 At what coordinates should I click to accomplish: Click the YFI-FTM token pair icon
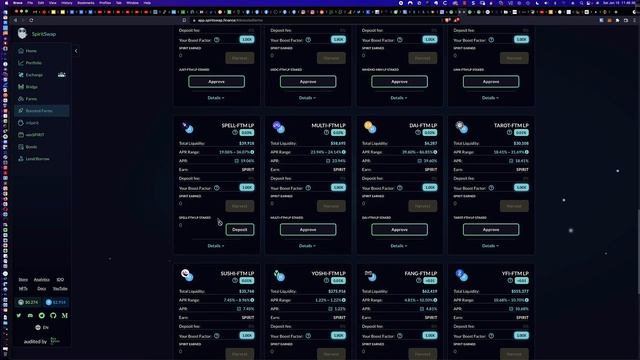(462, 275)
